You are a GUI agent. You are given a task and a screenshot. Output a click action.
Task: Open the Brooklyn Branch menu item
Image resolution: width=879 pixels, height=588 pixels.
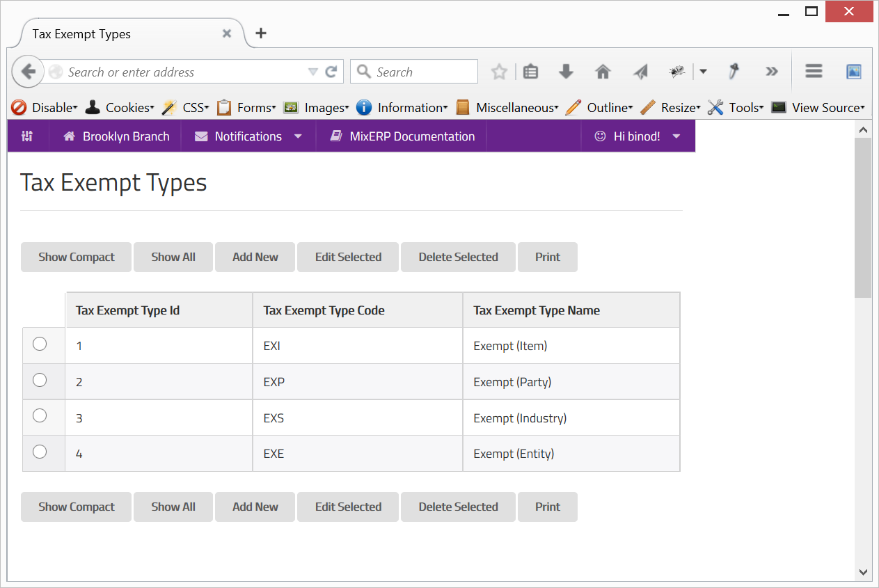[116, 136]
